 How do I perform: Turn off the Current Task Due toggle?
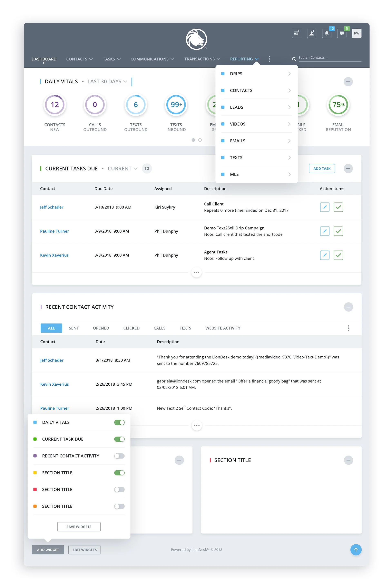(119, 439)
